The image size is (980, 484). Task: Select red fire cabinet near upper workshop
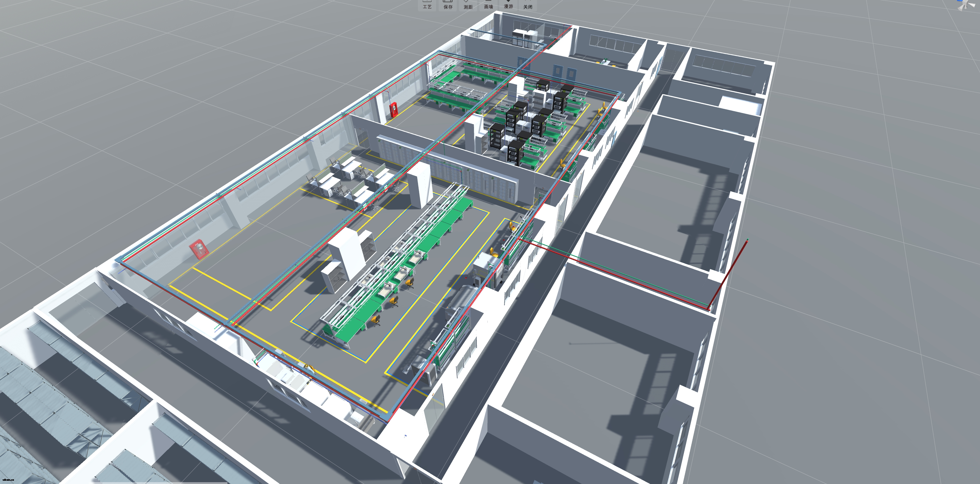point(394,109)
